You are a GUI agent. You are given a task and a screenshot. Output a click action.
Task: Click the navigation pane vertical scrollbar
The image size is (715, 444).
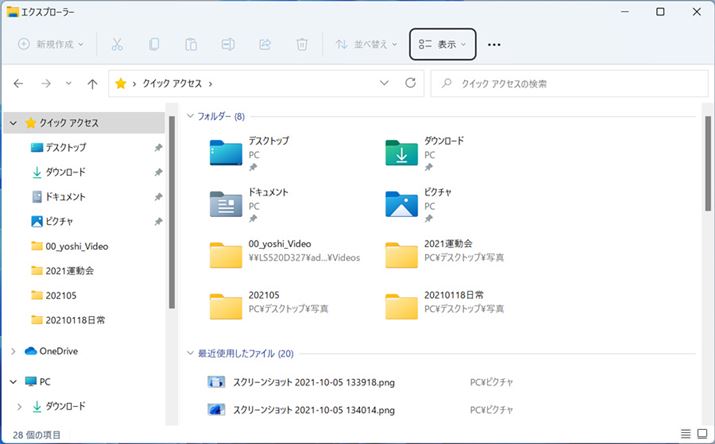click(x=172, y=220)
